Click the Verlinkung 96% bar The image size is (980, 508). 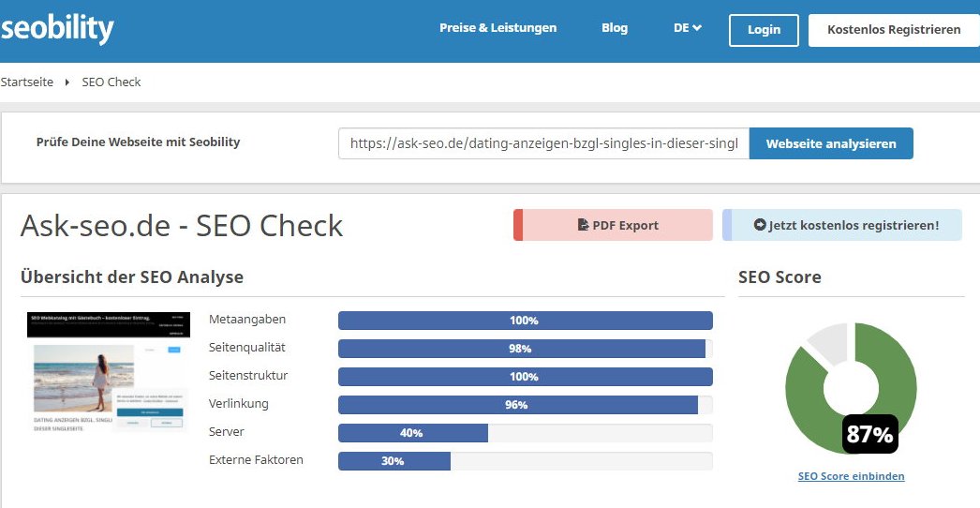pos(525,405)
